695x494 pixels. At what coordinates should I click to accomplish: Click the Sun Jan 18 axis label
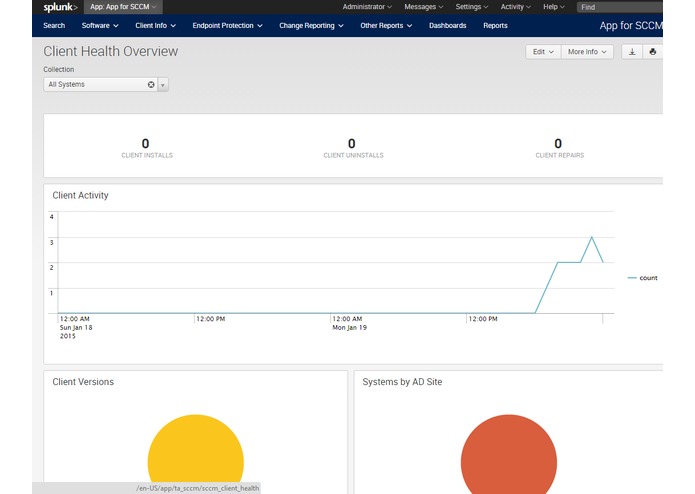[76, 328]
